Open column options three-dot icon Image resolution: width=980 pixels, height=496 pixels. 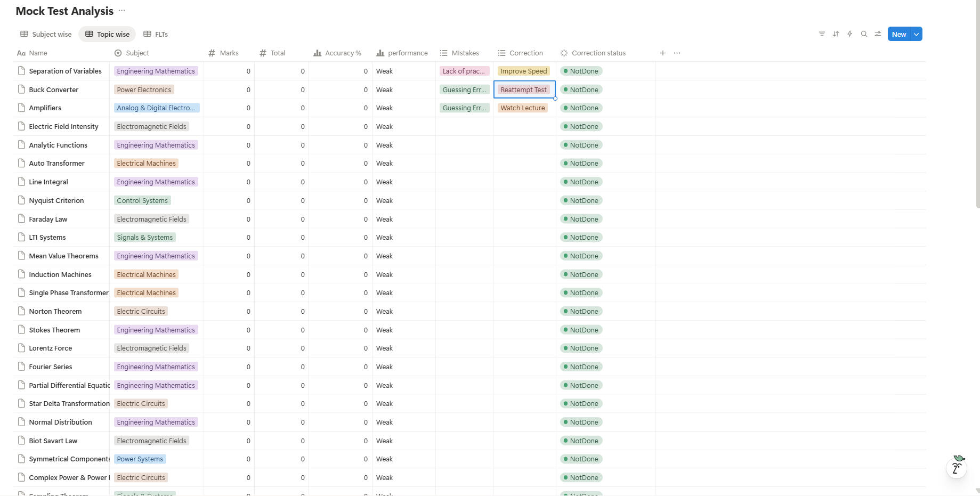(677, 53)
